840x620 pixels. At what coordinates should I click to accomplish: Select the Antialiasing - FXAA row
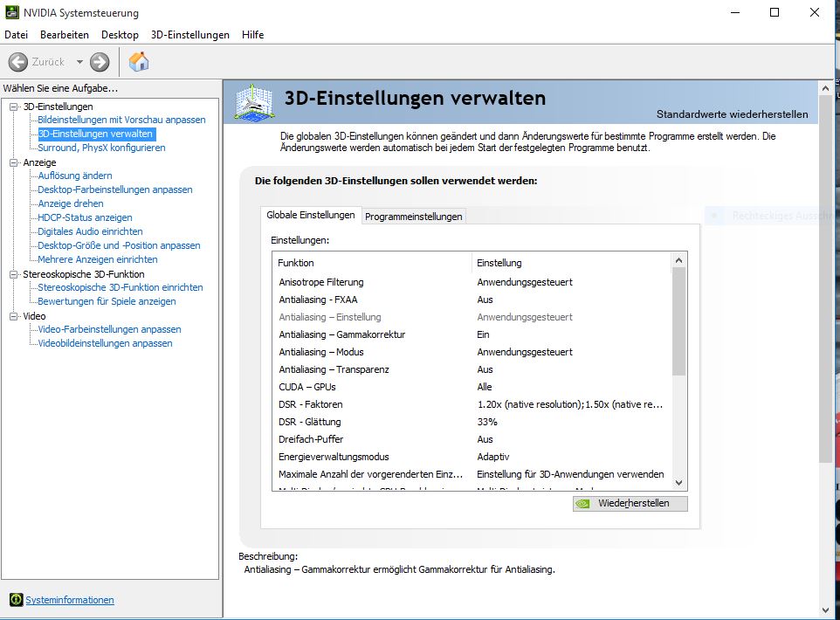point(472,300)
